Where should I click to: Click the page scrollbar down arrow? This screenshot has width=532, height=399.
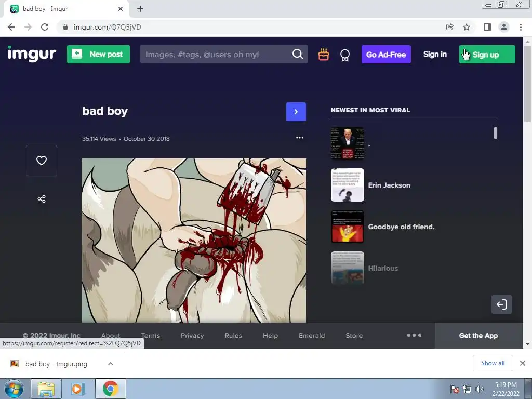[528, 344]
